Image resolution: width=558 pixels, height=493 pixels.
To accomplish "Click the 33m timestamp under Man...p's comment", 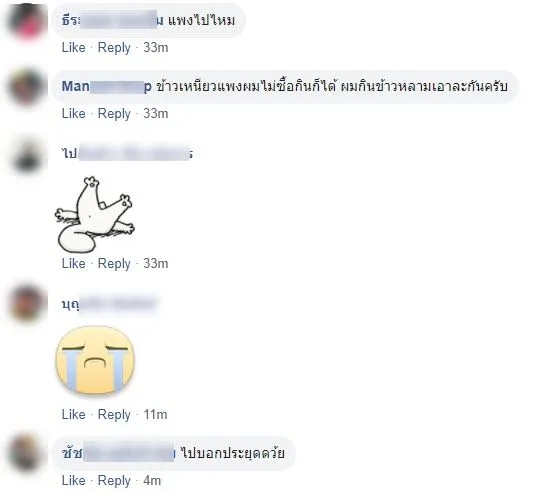I will point(156,114).
